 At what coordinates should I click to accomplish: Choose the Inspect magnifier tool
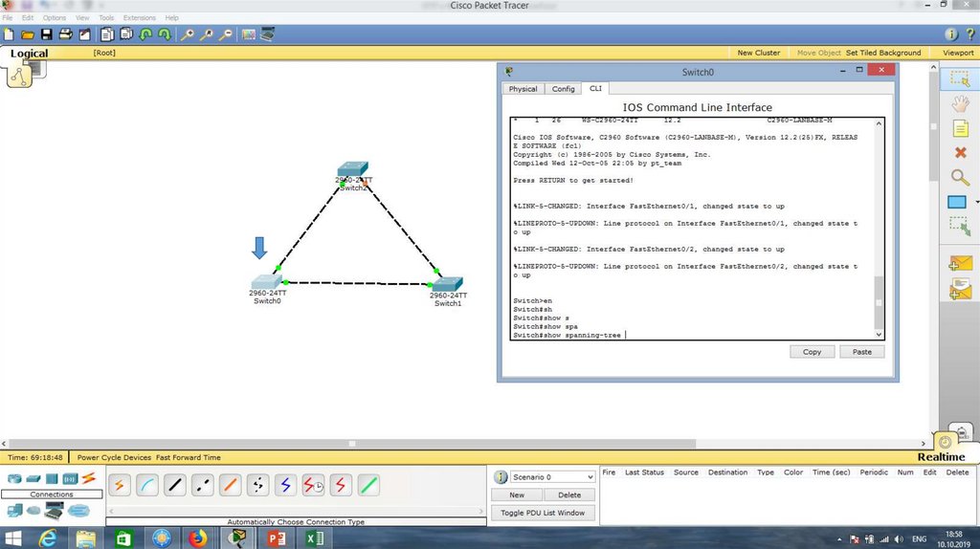(x=960, y=177)
